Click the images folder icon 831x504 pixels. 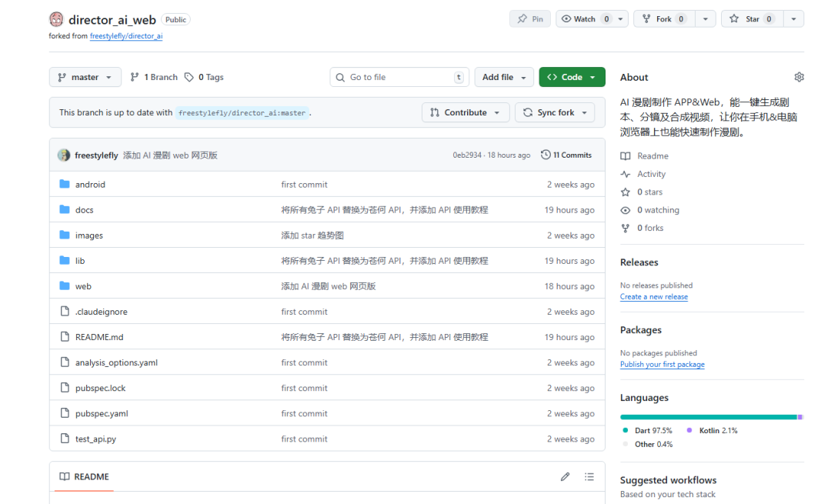pyautogui.click(x=65, y=235)
